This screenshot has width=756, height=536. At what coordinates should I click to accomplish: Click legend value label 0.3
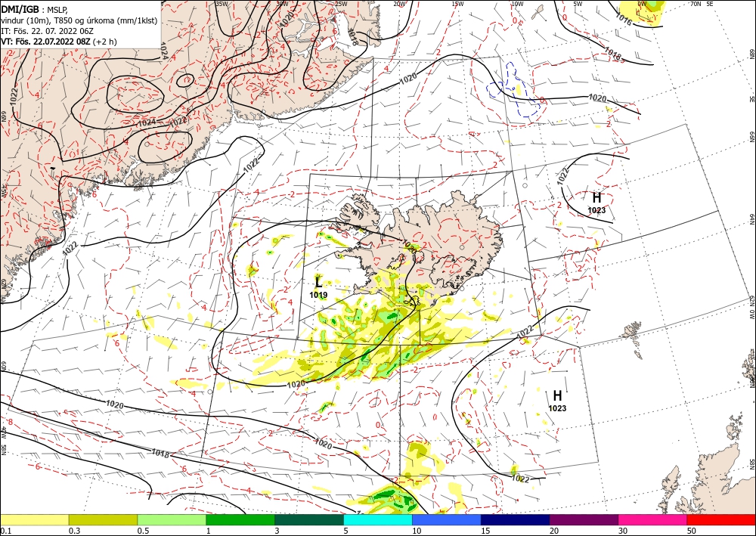(x=73, y=531)
